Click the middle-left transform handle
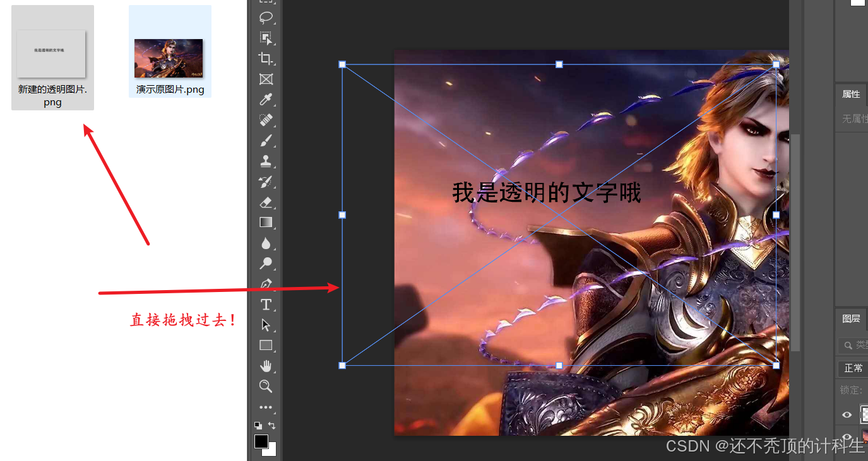The height and width of the screenshot is (461, 868). point(342,215)
